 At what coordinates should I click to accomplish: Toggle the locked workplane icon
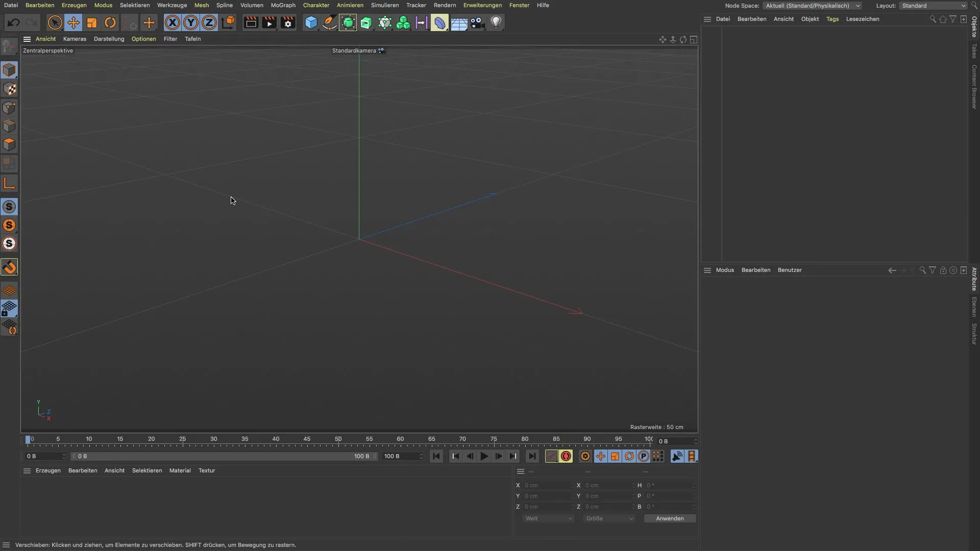[x=9, y=309]
